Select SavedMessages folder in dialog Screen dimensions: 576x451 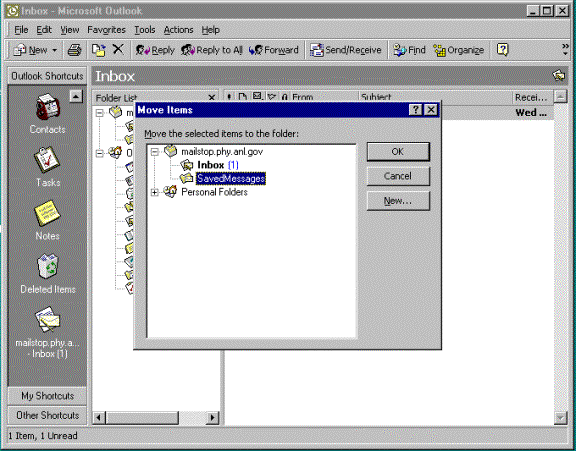point(231,178)
